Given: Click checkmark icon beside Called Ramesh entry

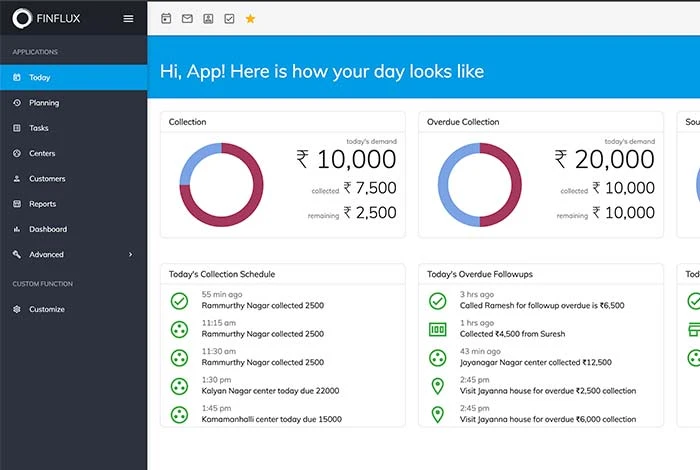Looking at the screenshot, I should pyautogui.click(x=438, y=301).
